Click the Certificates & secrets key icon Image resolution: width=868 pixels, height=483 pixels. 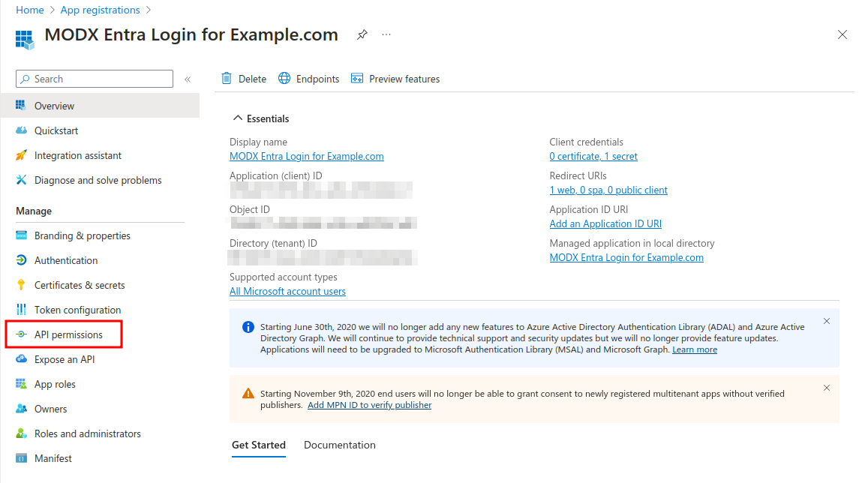point(21,285)
